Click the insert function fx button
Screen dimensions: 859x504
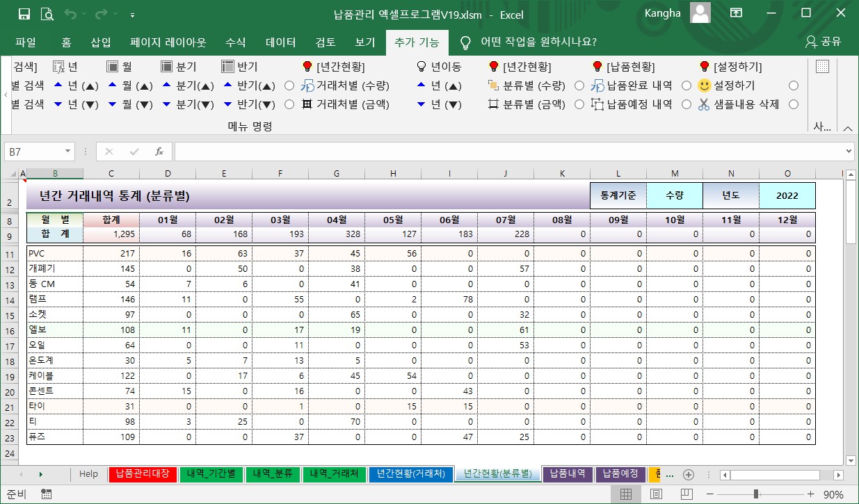[159, 152]
